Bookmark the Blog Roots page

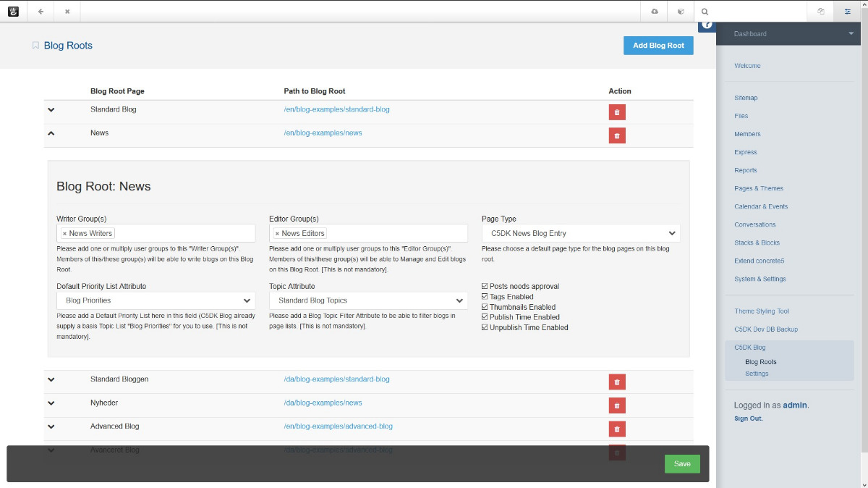pos(35,46)
